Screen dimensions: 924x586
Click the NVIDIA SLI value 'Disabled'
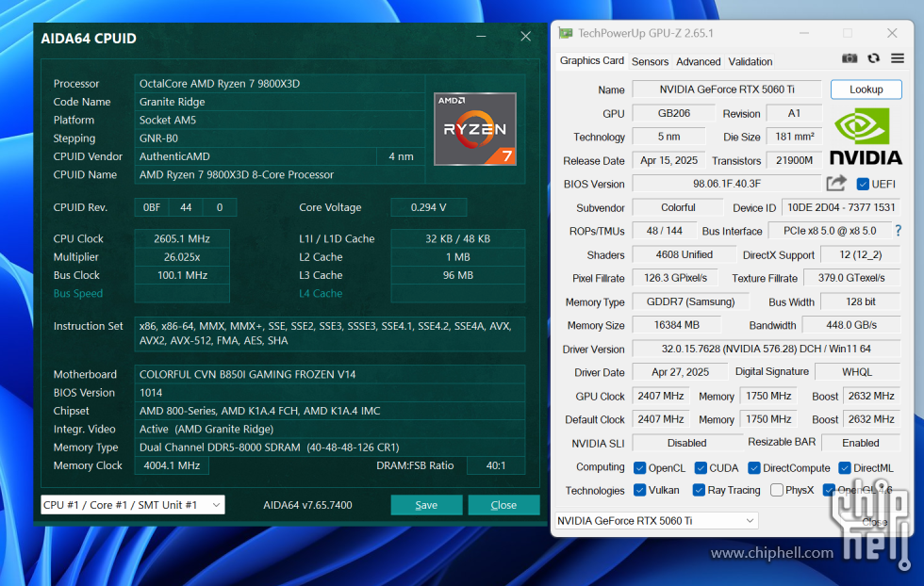[x=686, y=443]
